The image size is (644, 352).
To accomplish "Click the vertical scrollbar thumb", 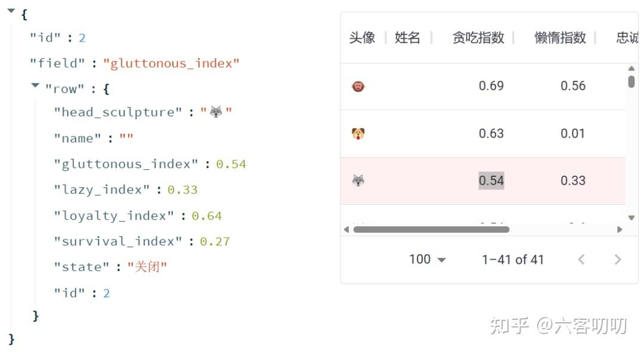I will click(631, 82).
